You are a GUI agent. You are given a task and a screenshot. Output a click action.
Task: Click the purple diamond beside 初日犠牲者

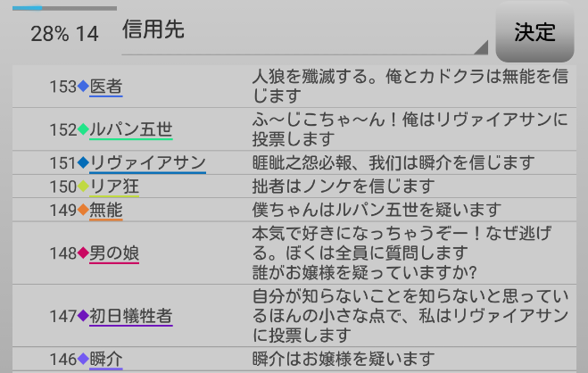click(83, 316)
